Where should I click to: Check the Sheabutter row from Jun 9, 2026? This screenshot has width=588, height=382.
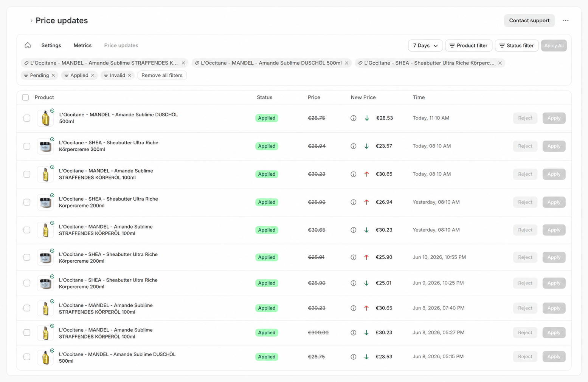27,283
